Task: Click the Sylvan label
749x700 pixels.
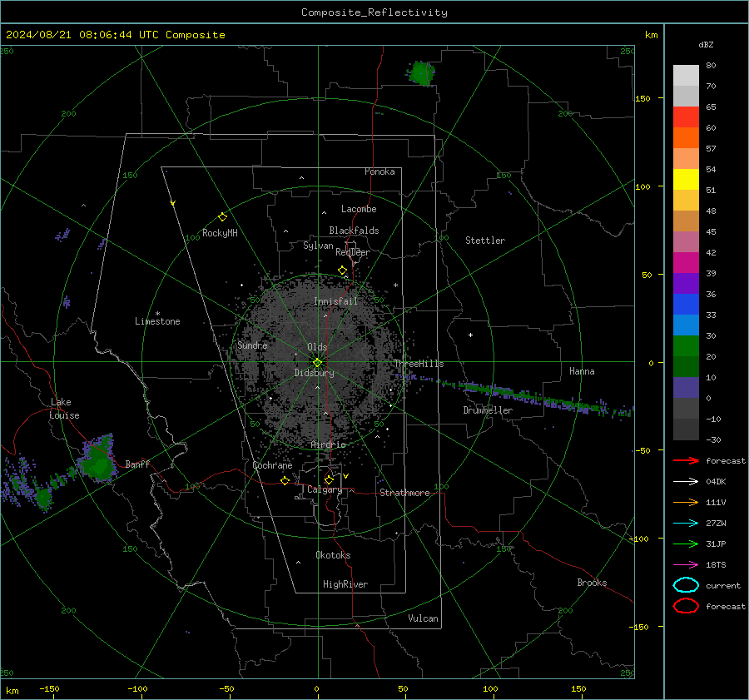Action: 318,246
